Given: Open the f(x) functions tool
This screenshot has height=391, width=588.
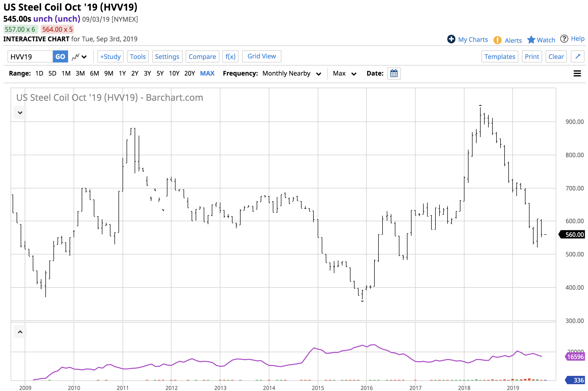Looking at the screenshot, I should (x=230, y=56).
